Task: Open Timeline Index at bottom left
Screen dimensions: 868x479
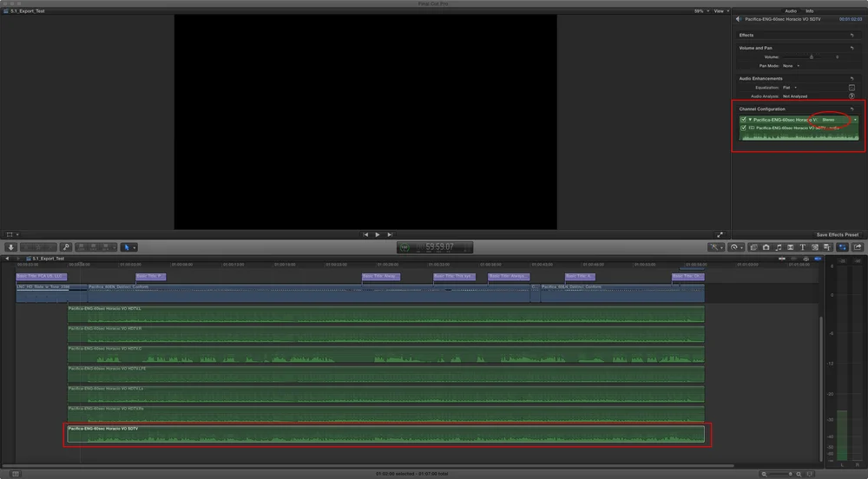Action: tap(16, 474)
